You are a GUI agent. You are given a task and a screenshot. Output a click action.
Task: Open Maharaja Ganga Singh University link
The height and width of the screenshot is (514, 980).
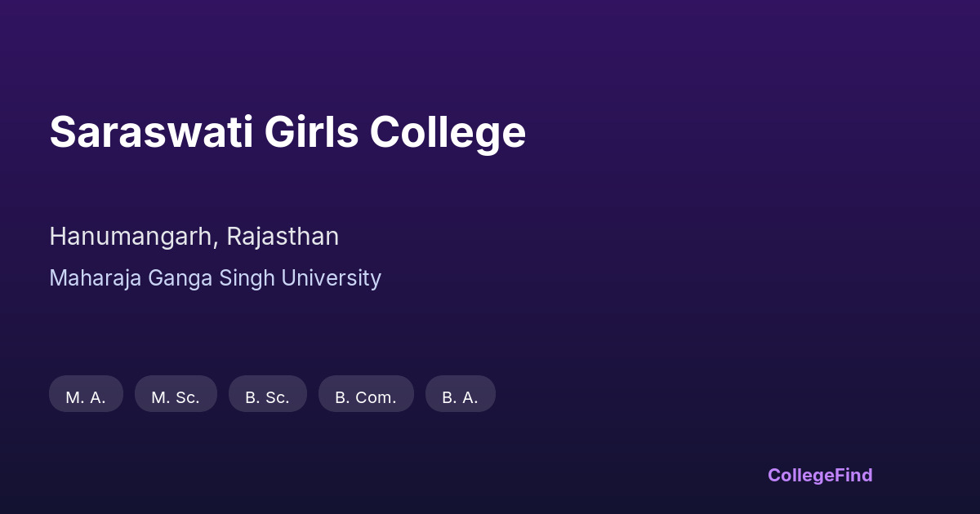[x=215, y=278]
